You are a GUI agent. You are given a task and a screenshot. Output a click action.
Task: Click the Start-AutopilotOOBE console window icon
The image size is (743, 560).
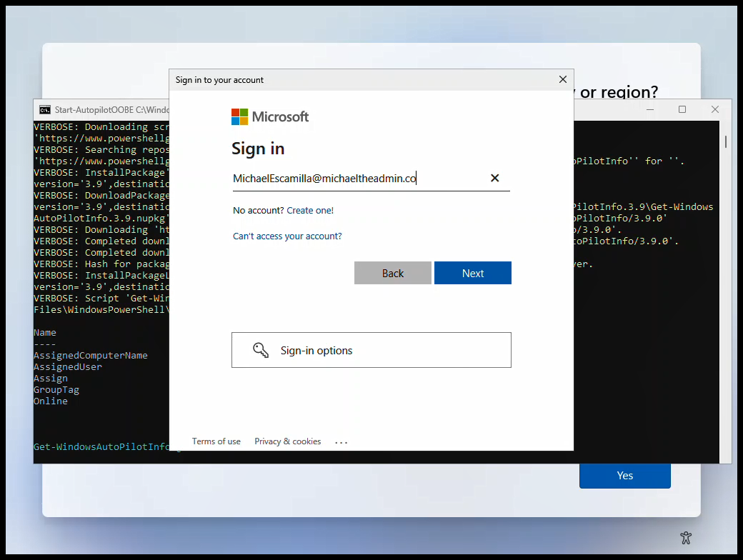(x=44, y=110)
